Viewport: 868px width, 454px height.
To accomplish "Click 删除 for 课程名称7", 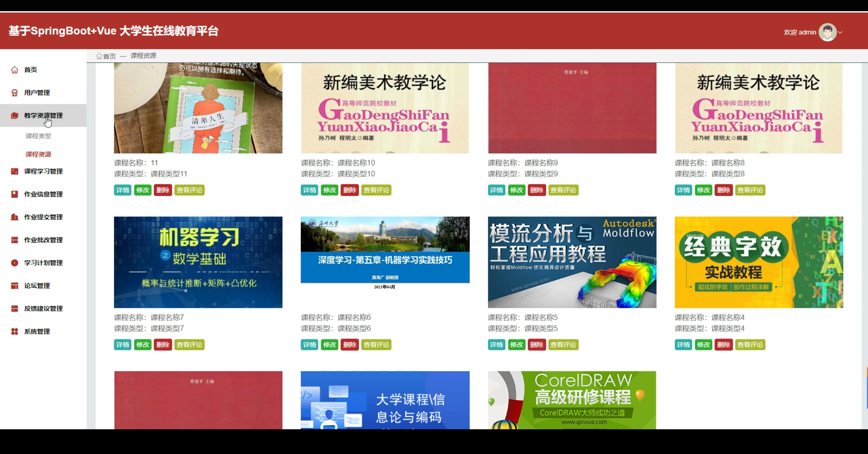I will [x=163, y=345].
